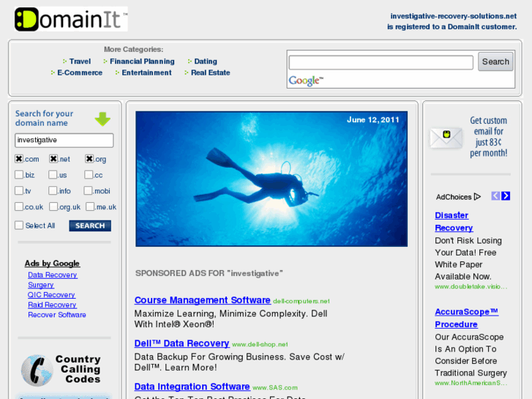This screenshot has width=532, height=399.
Task: Open Course Management Software ad
Action: click(x=203, y=300)
